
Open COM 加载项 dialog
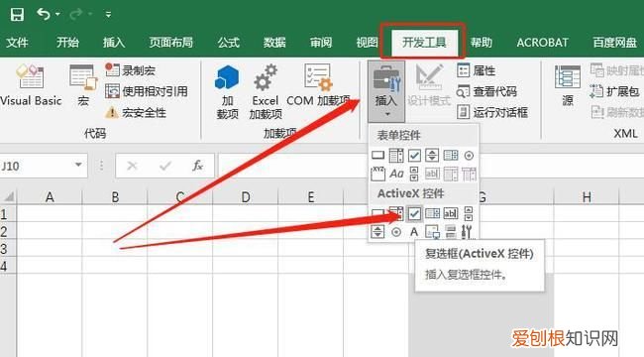(318, 85)
